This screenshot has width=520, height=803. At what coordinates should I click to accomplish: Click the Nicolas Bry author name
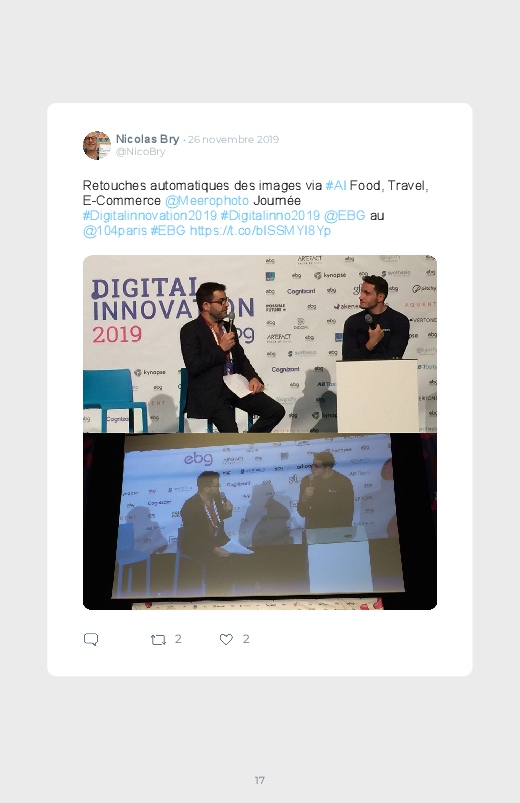click(x=148, y=139)
